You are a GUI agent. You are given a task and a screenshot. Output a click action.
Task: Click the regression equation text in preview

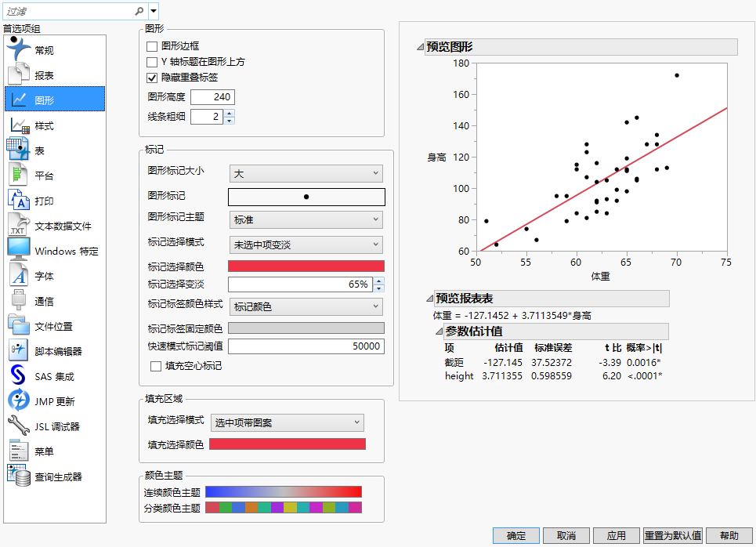pyautogui.click(x=512, y=316)
